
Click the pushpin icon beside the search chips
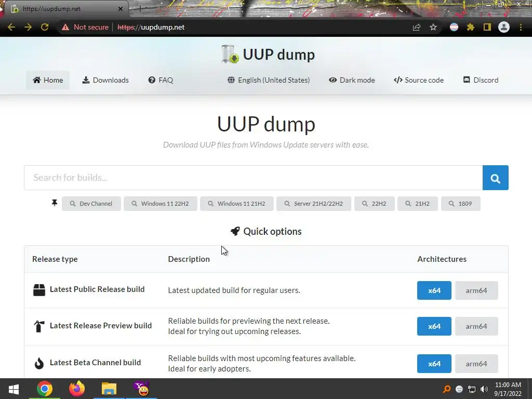(54, 203)
